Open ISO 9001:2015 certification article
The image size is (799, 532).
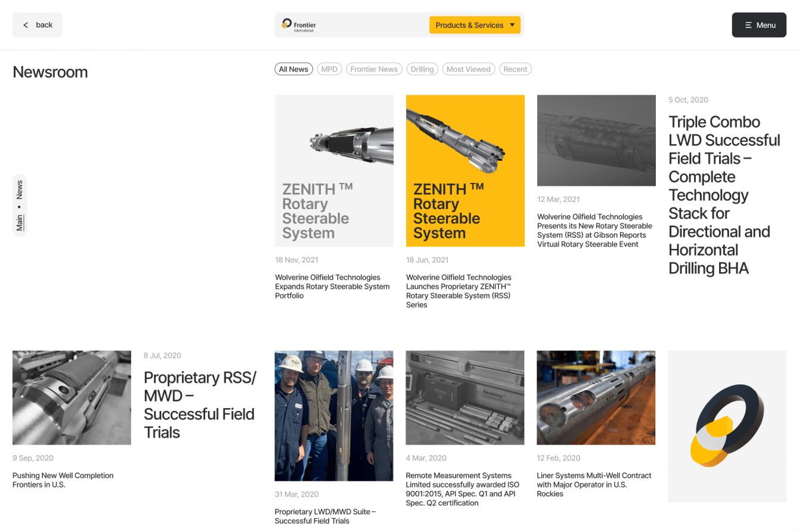click(x=463, y=489)
